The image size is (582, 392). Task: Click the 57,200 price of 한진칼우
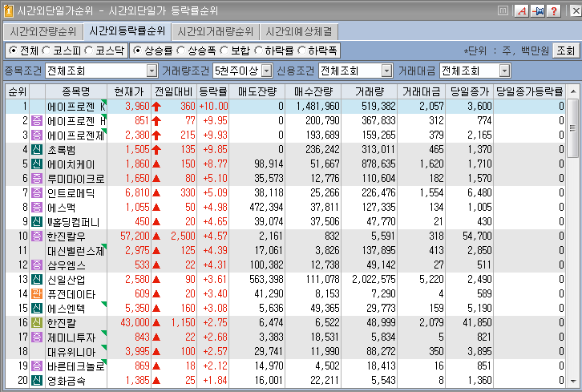(x=135, y=236)
